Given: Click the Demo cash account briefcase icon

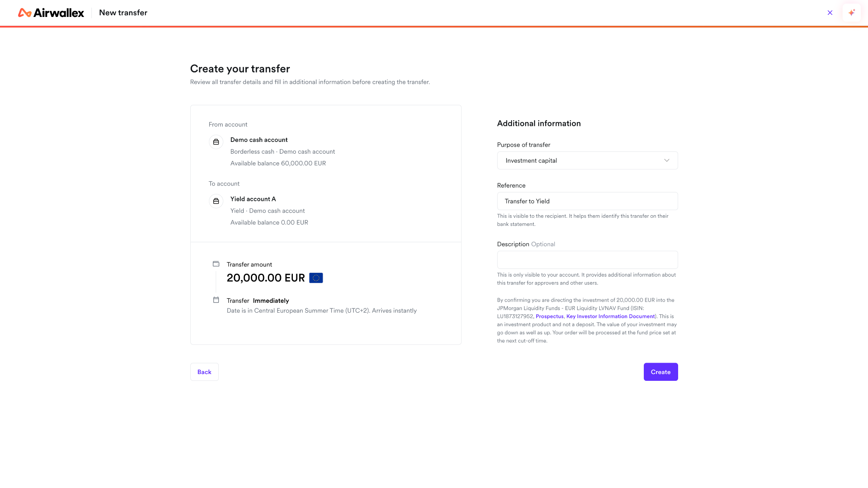Looking at the screenshot, I should coord(216,142).
